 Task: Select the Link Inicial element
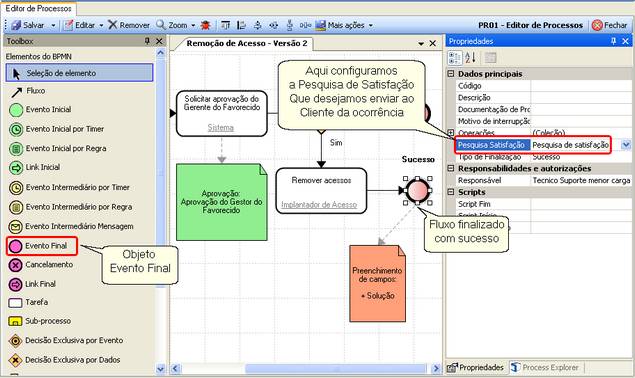(x=16, y=167)
